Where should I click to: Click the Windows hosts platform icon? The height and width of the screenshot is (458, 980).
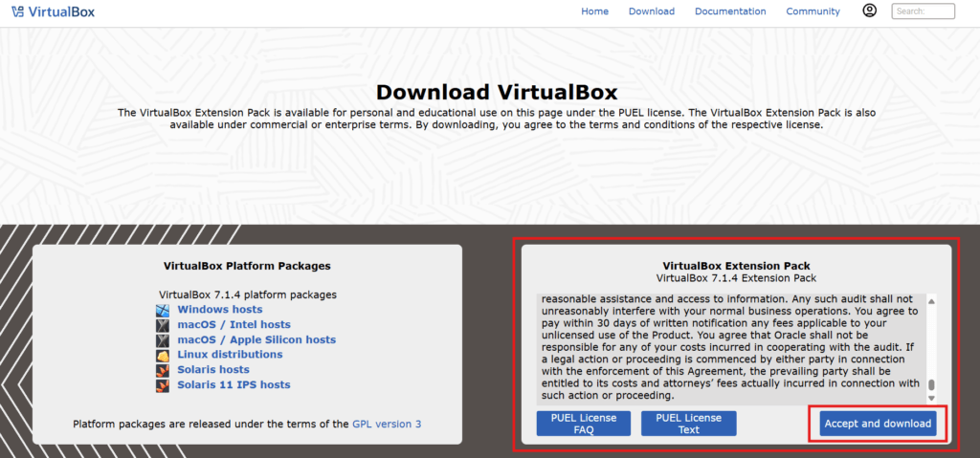(x=163, y=310)
